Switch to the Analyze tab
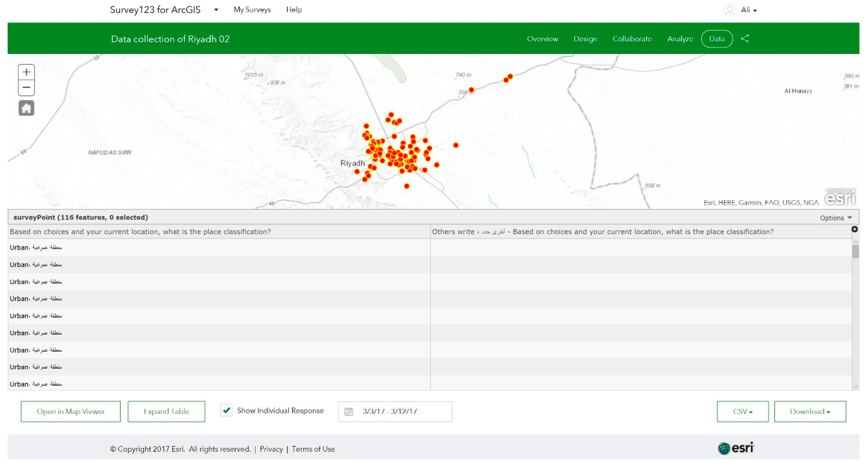This screenshot has width=868, height=469. click(x=680, y=39)
